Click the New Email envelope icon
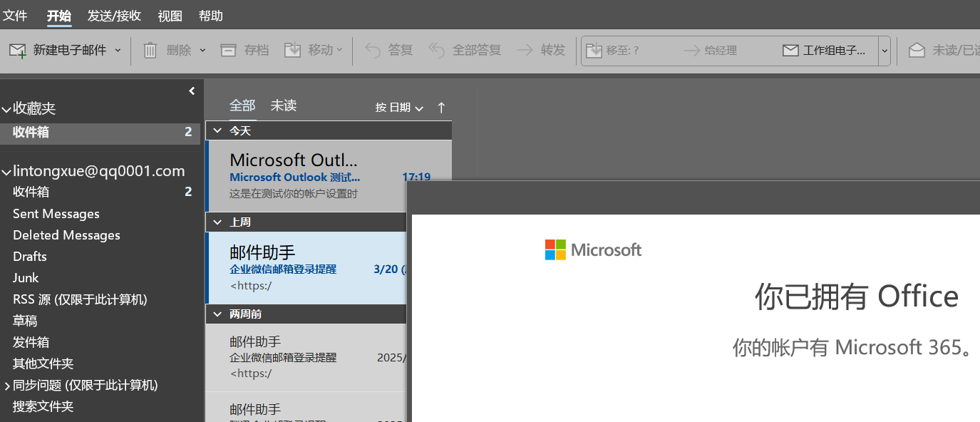The image size is (980, 422). [18, 51]
